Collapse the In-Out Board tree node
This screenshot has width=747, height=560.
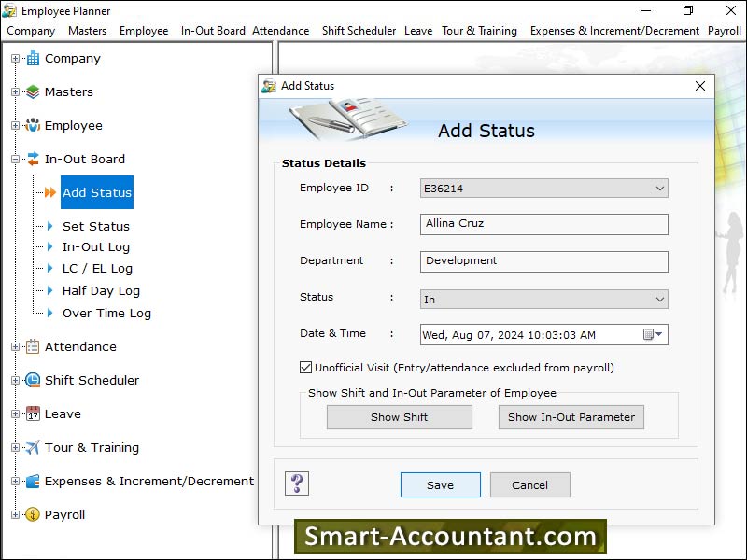[15, 160]
